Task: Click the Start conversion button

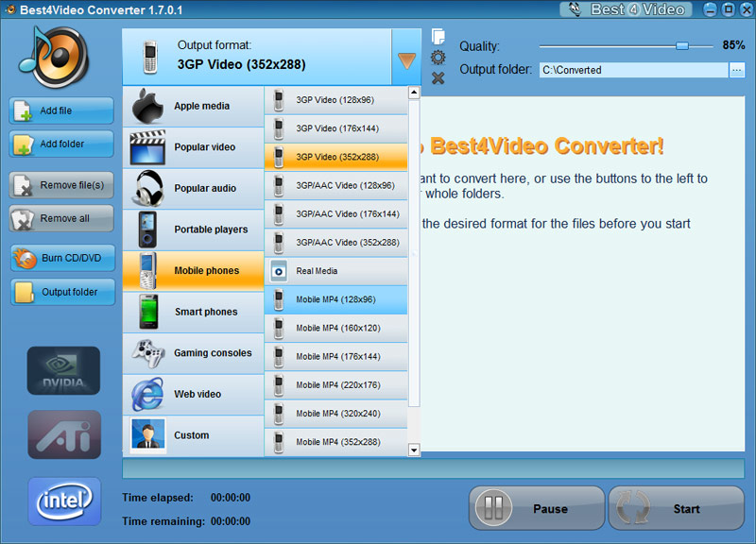Action: click(x=676, y=508)
